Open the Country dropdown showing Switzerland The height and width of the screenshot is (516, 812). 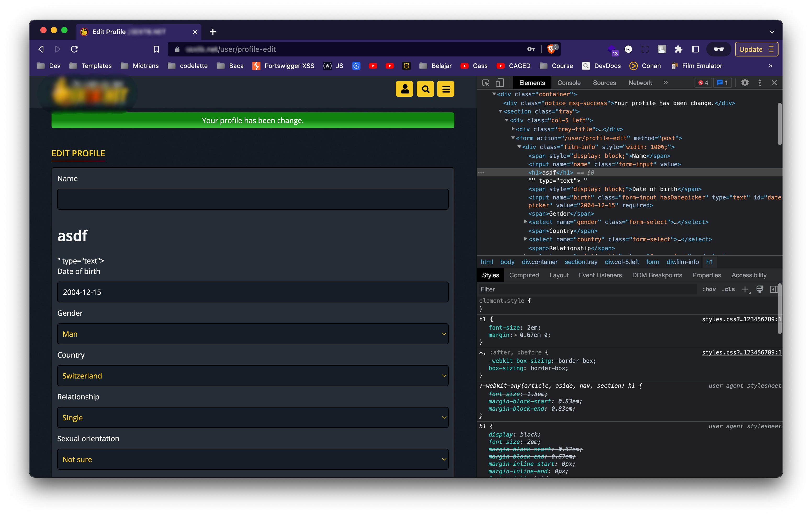(x=252, y=375)
